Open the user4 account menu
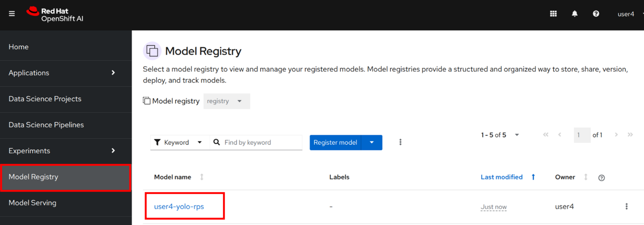The height and width of the screenshot is (225, 644). tap(630, 14)
